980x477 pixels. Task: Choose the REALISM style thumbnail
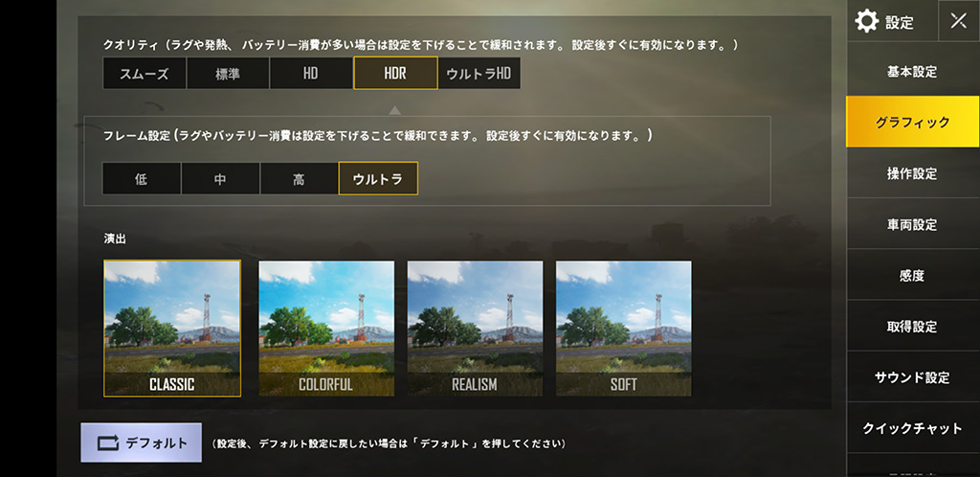[x=475, y=329]
